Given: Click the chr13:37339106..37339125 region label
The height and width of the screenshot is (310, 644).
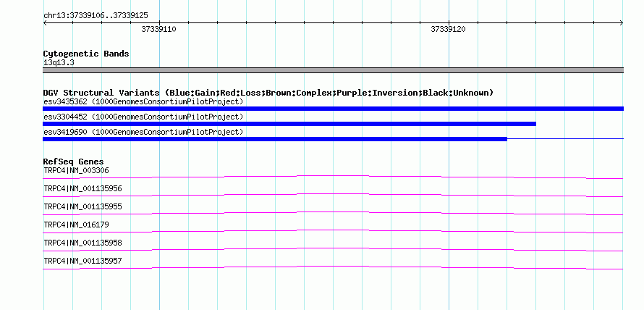Looking at the screenshot, I should point(96,16).
